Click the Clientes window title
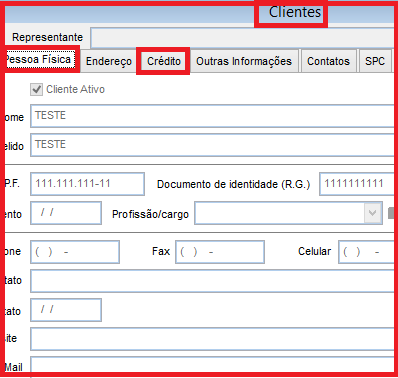 [295, 12]
